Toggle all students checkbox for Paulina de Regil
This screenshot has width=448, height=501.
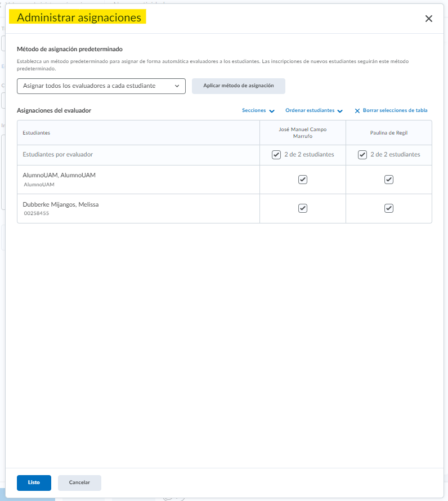pos(362,155)
